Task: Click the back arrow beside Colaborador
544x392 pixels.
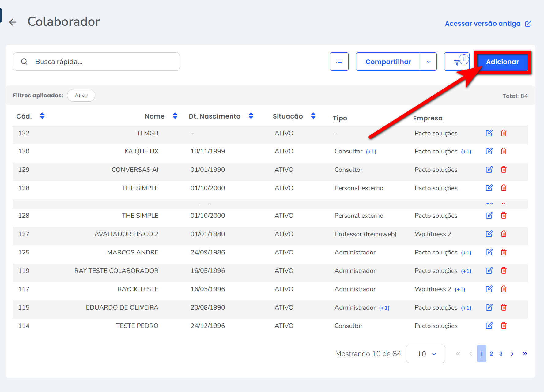Action: coord(13,22)
